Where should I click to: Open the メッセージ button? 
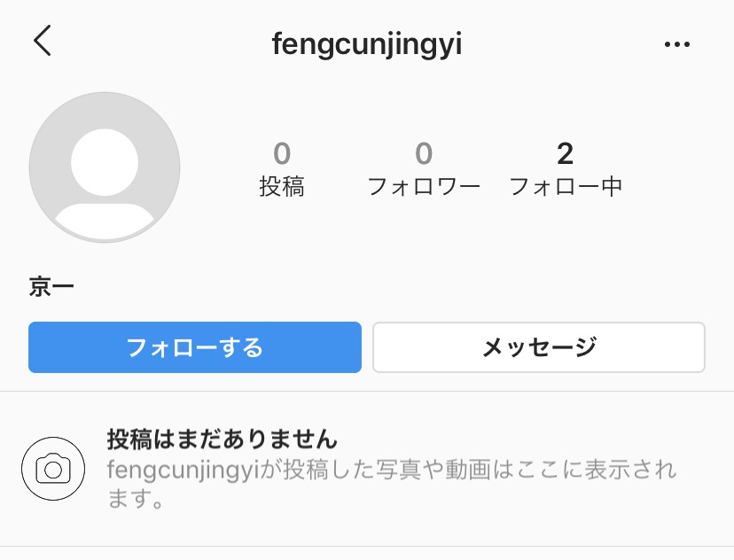(539, 347)
